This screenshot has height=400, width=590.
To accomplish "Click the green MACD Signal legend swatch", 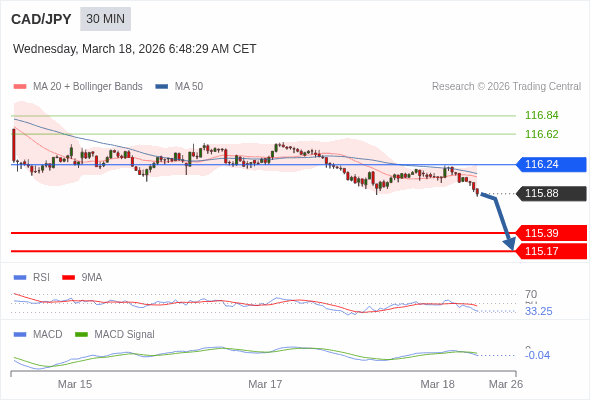I will (81, 335).
